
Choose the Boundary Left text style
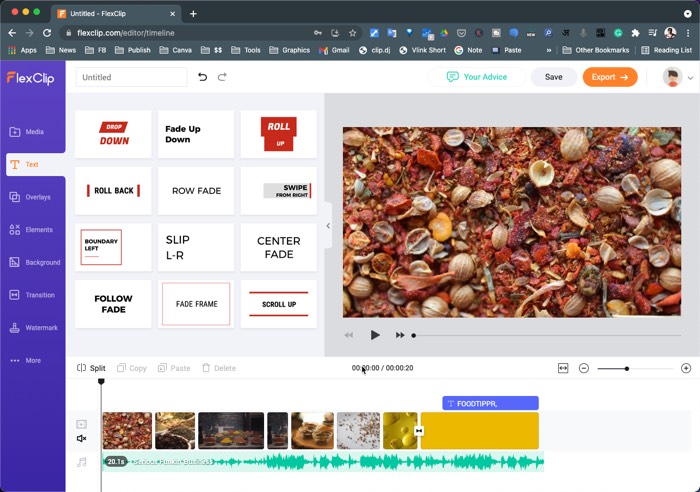point(113,247)
